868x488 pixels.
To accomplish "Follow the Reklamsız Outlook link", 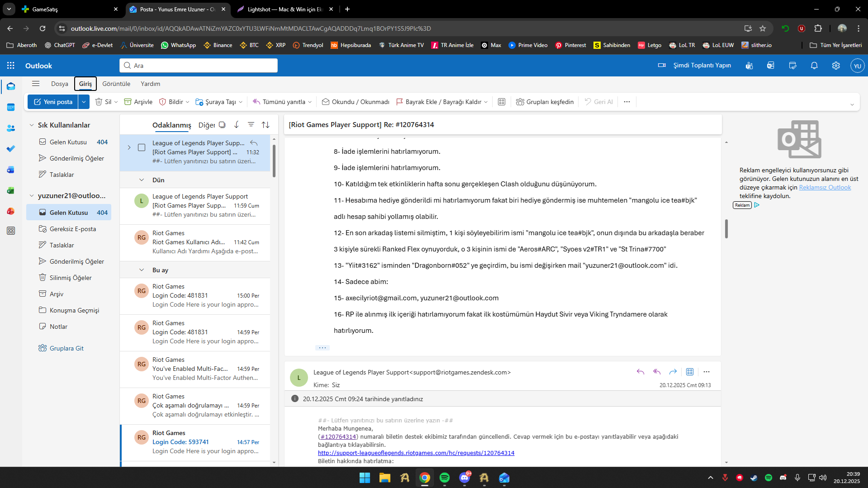I will point(825,187).
